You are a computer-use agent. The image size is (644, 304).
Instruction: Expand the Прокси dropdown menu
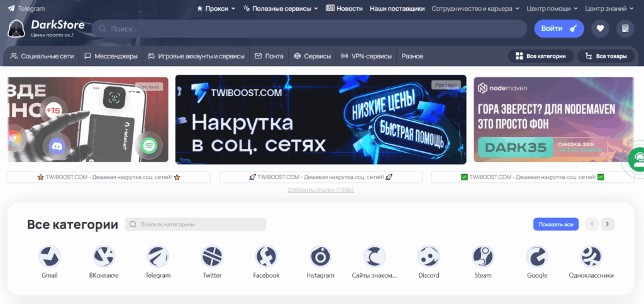click(x=216, y=8)
